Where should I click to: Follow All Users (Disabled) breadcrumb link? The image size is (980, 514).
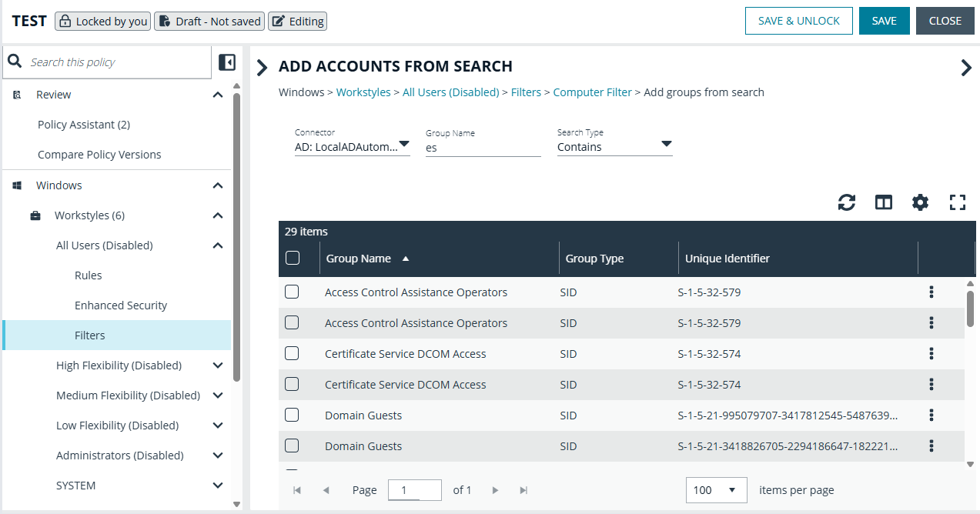point(451,92)
